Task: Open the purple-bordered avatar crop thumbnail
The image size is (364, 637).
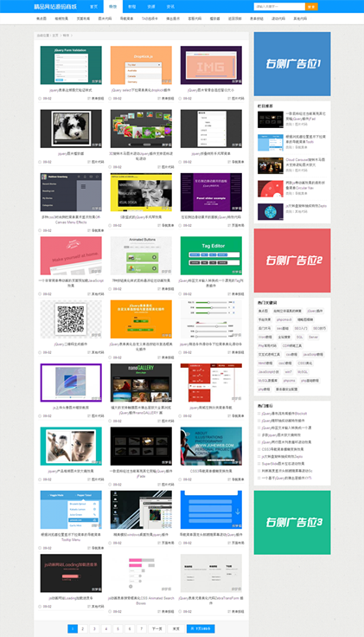Action: pos(71,383)
